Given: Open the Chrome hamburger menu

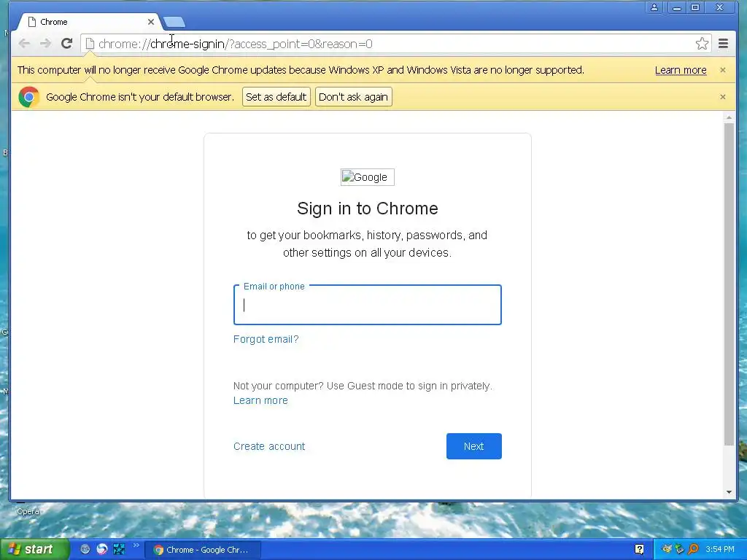Looking at the screenshot, I should click(x=723, y=44).
